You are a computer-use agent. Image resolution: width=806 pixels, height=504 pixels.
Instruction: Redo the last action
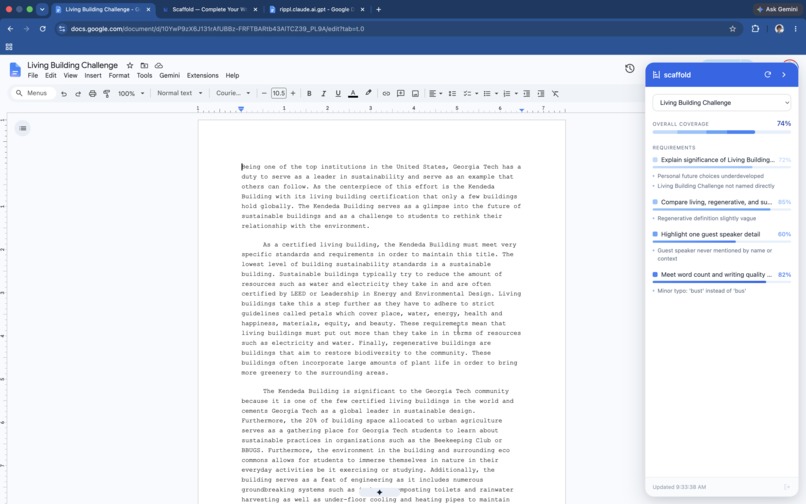click(78, 94)
